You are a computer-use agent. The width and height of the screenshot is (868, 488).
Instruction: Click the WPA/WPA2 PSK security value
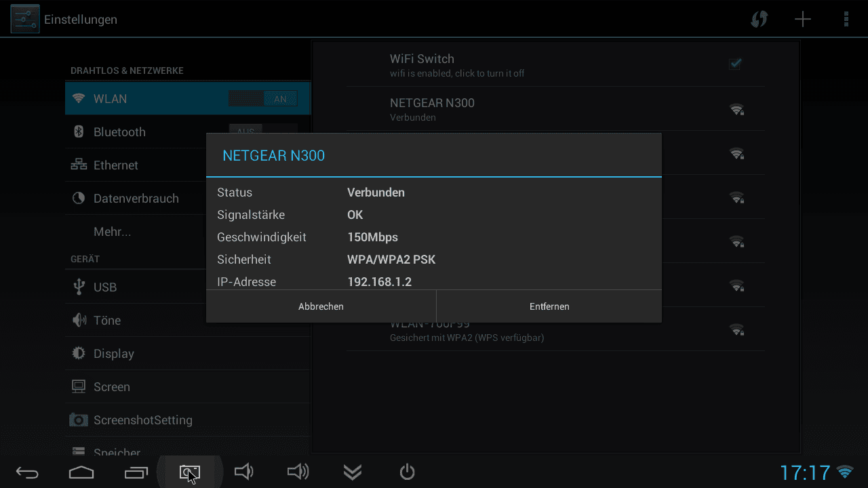pyautogui.click(x=391, y=260)
